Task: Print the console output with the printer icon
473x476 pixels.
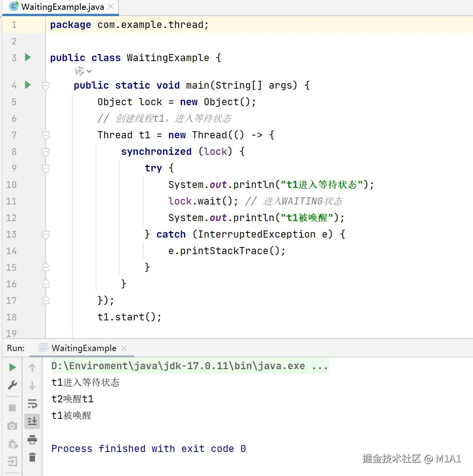Action: (32, 439)
